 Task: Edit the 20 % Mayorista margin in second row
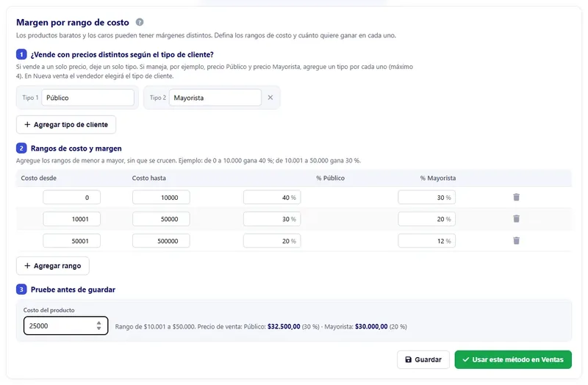[427, 219]
